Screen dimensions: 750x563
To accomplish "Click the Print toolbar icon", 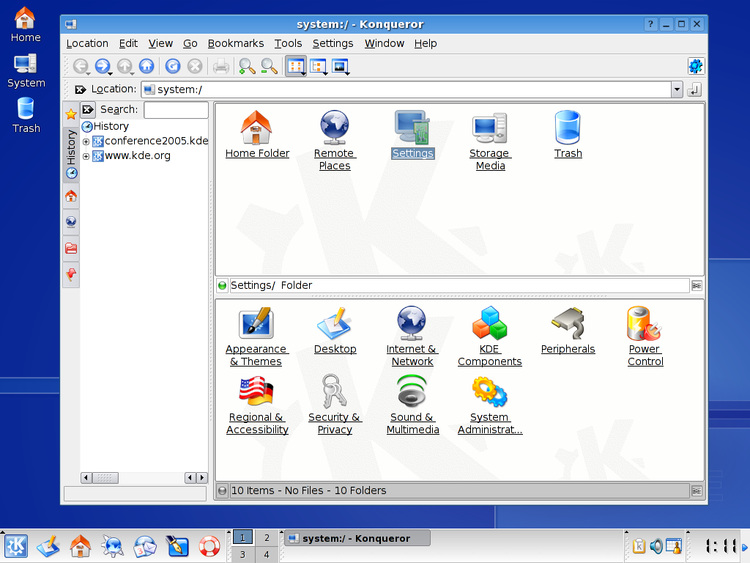I will click(x=221, y=66).
